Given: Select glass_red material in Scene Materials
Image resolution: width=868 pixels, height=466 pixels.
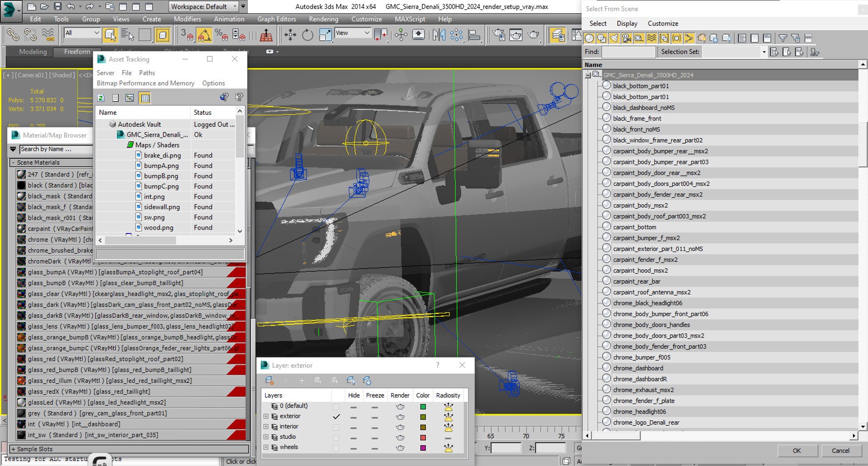Looking at the screenshot, I should pyautogui.click(x=131, y=359).
